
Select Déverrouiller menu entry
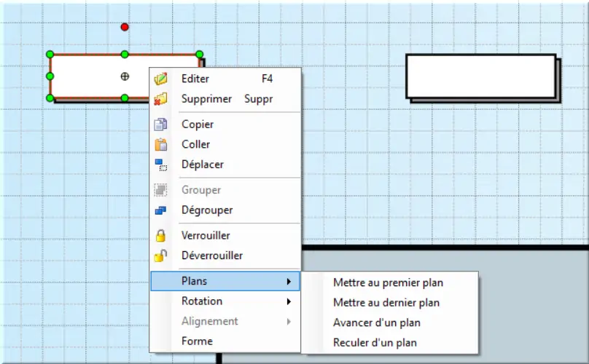pos(225,256)
